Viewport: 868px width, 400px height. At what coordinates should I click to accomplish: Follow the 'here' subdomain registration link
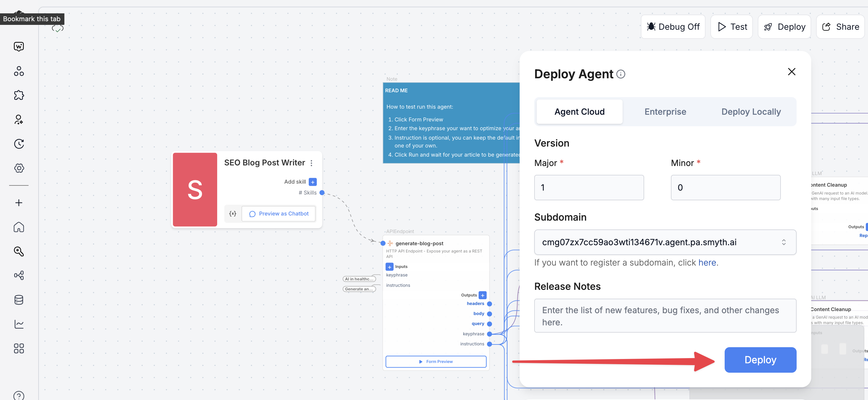point(707,263)
